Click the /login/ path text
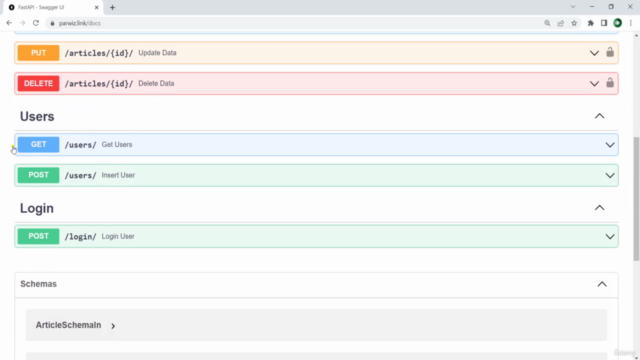The height and width of the screenshot is (360, 640). click(x=80, y=237)
